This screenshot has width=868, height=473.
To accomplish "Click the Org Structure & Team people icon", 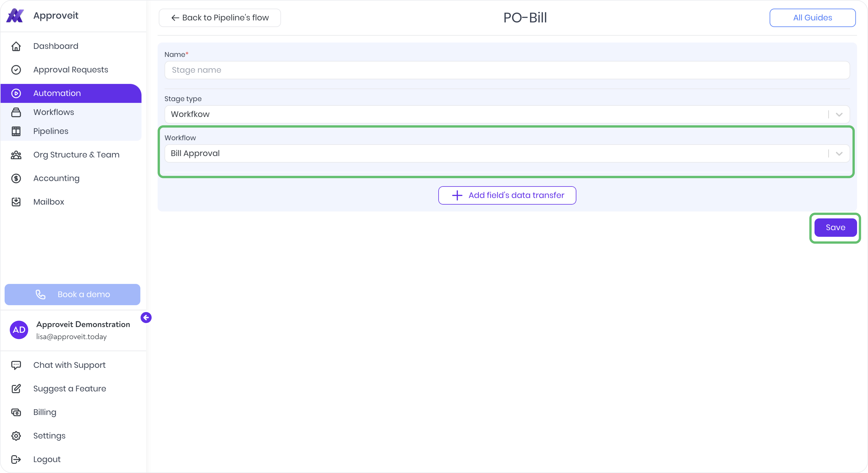I will click(16, 155).
